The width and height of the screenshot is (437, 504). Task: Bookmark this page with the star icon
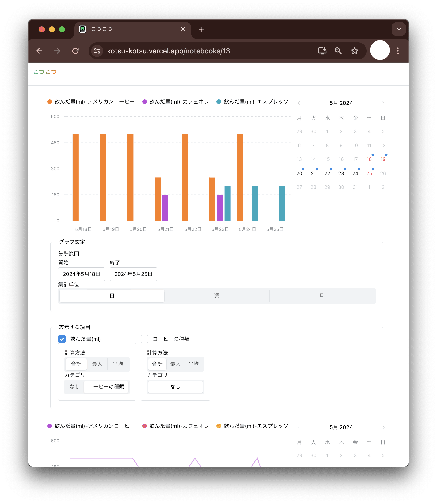coord(354,51)
